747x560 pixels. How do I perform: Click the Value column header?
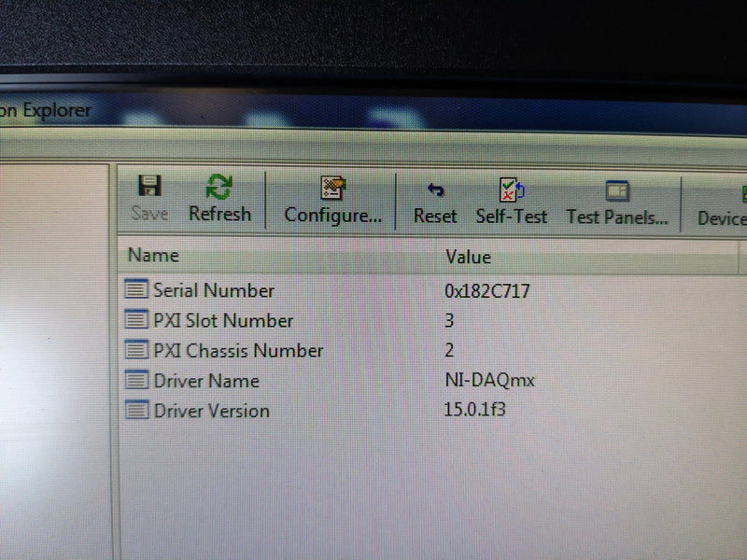(468, 257)
